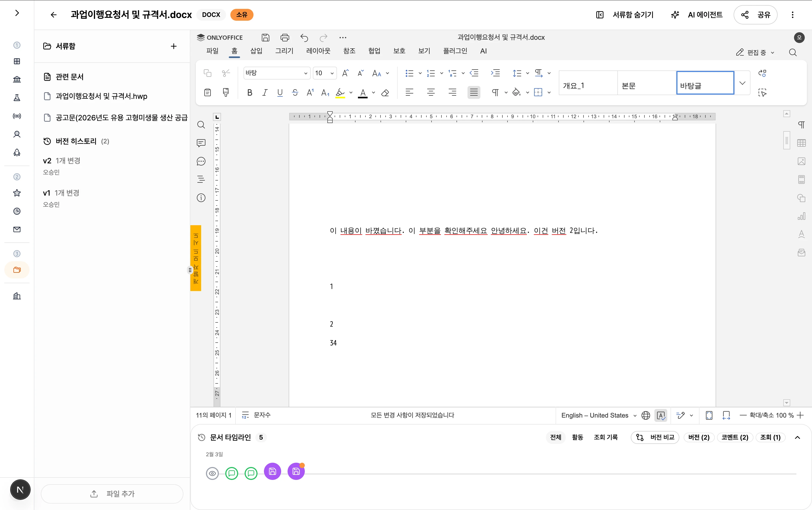Toggle spell checking in status bar

tap(661, 415)
